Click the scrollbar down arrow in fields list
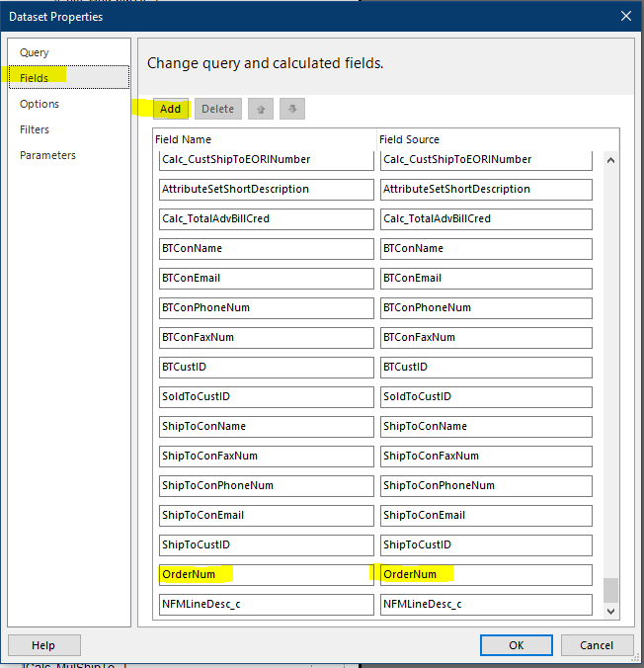This screenshot has height=668, width=644. pos(610,612)
